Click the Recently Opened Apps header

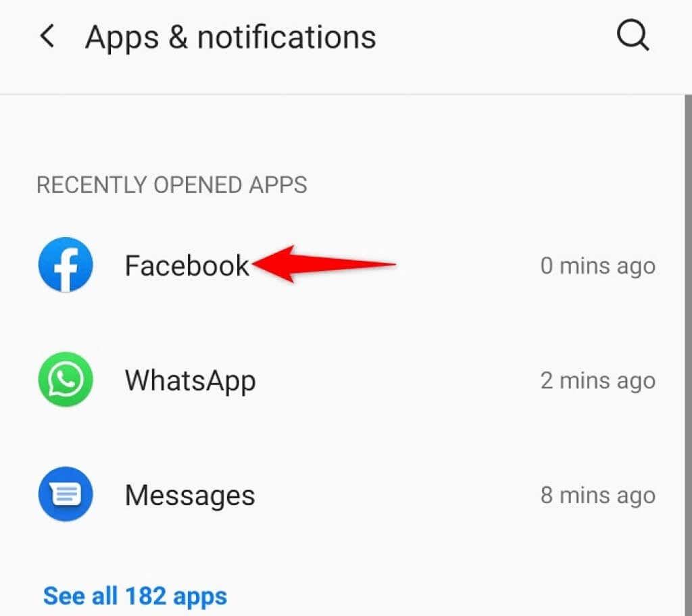(x=172, y=185)
